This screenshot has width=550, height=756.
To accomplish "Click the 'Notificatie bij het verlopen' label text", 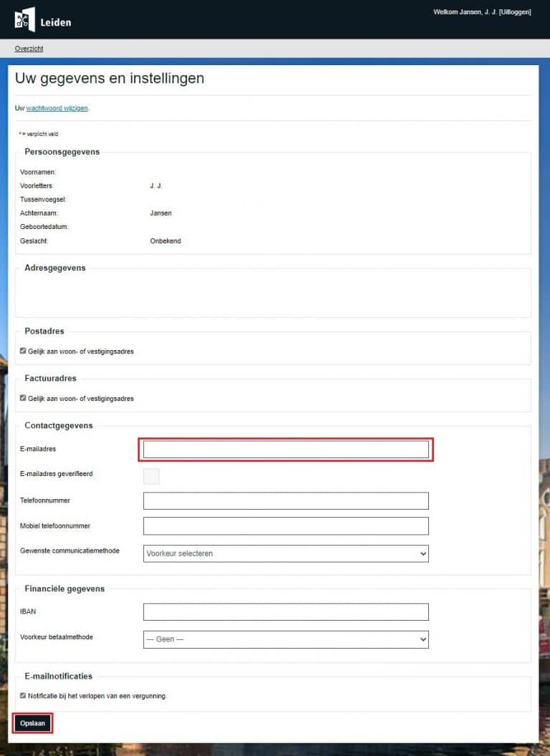I will (x=97, y=696).
